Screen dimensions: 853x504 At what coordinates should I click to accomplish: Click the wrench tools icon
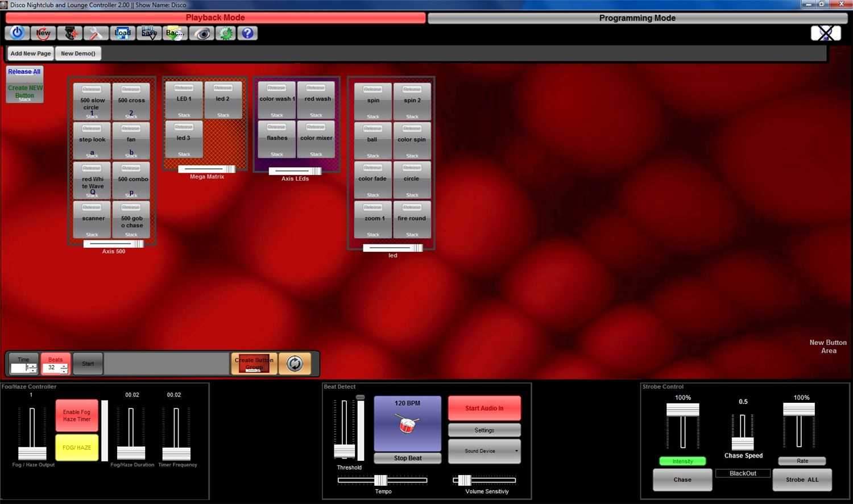point(96,33)
